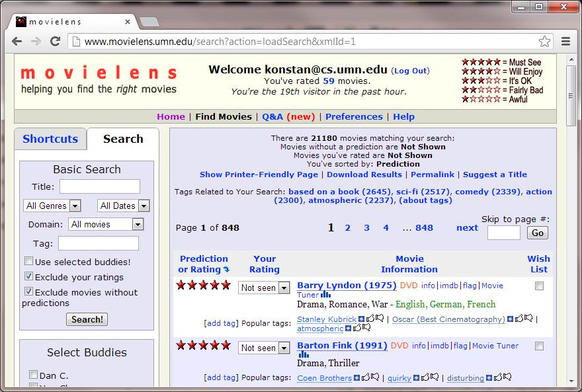Viewport: 582px width, 392px height.
Task: Uncheck Exclude movies without predictions
Action: 28,291
